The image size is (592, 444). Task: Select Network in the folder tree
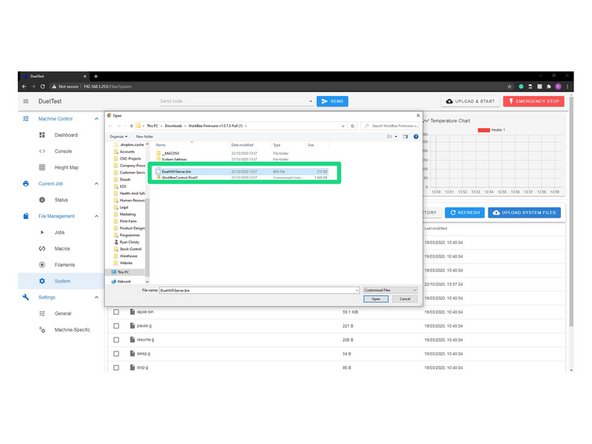pos(124,281)
